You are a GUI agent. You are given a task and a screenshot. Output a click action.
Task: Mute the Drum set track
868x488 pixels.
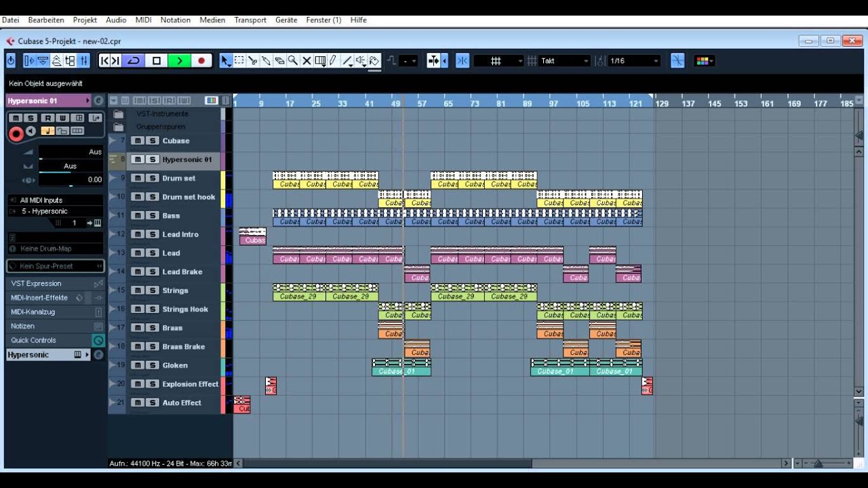click(x=138, y=178)
